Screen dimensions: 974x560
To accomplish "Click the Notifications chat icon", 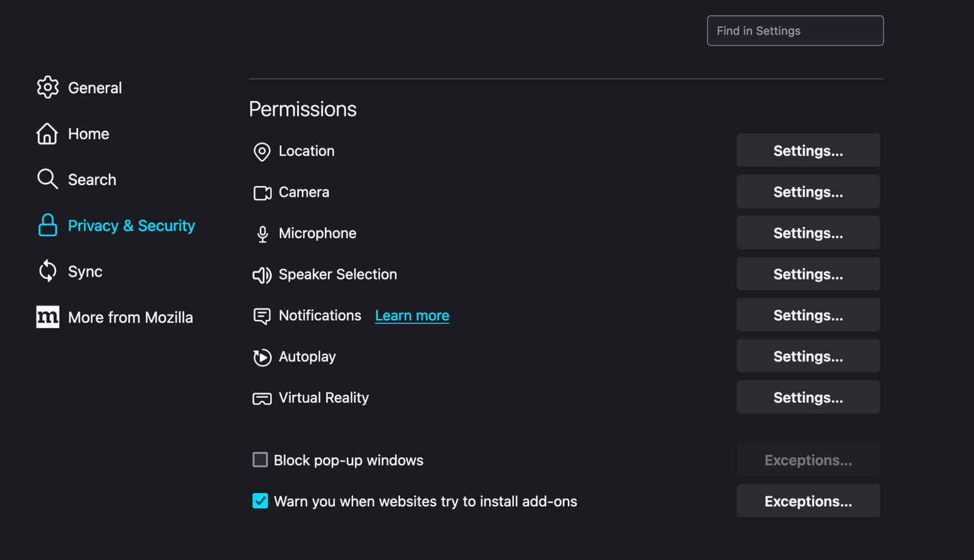I will click(262, 316).
